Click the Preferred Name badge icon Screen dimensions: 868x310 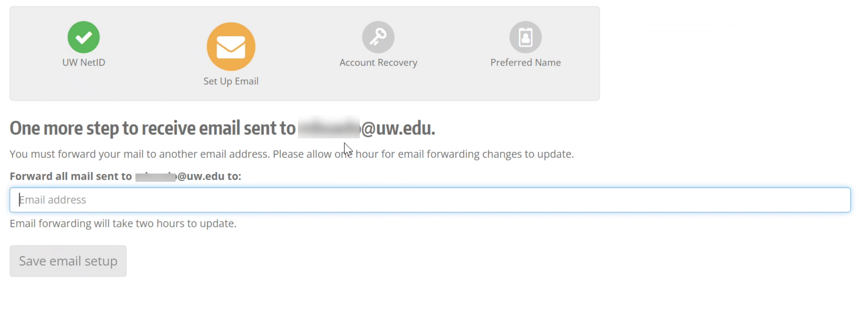click(x=525, y=37)
